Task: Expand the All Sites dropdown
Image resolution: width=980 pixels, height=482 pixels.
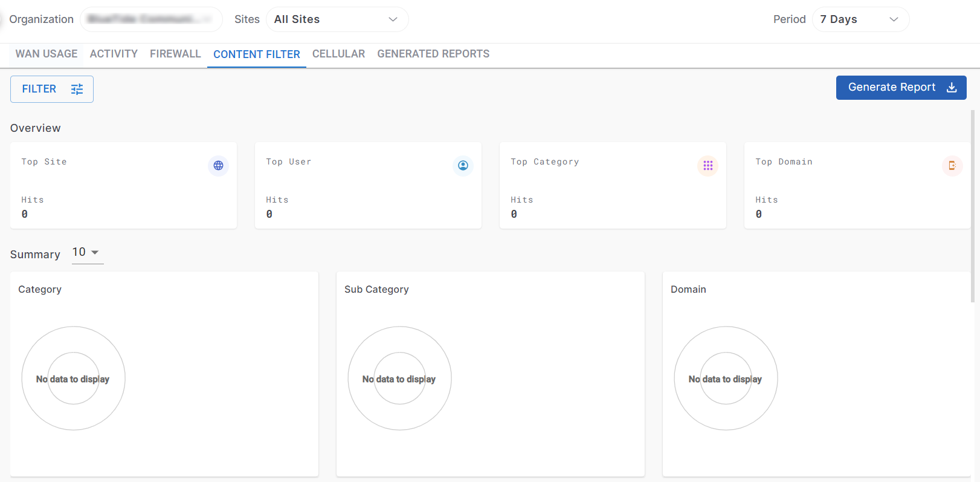Action: pyautogui.click(x=337, y=19)
